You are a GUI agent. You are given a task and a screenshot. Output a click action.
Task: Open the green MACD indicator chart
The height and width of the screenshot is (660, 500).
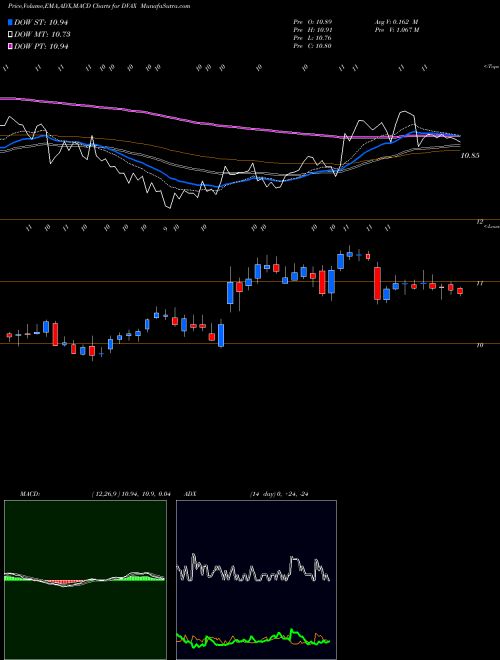pyautogui.click(x=85, y=580)
